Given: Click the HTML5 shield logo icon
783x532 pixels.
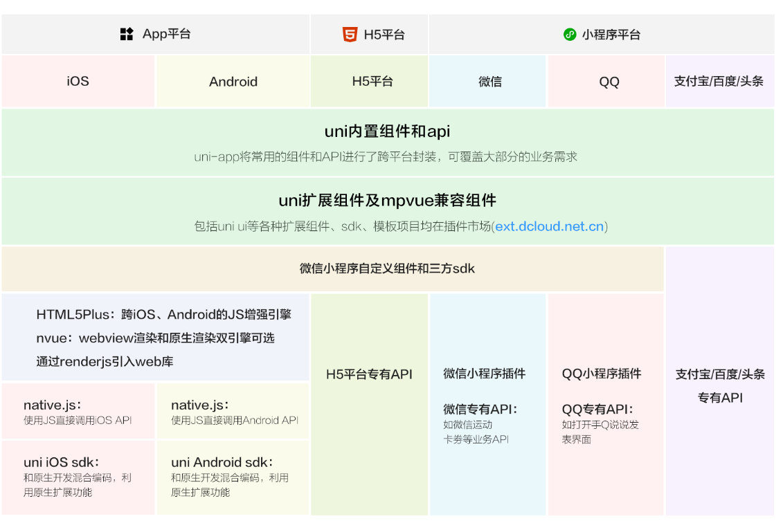Looking at the screenshot, I should point(350,35).
